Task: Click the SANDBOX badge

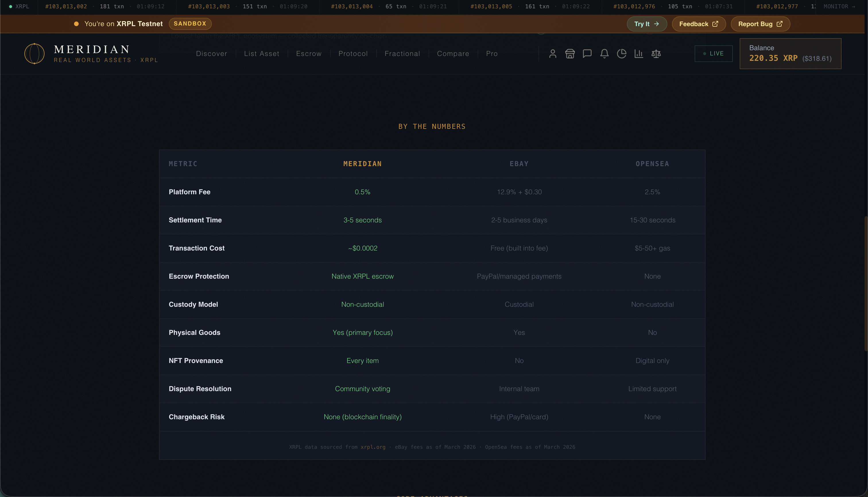Action: [x=190, y=24]
